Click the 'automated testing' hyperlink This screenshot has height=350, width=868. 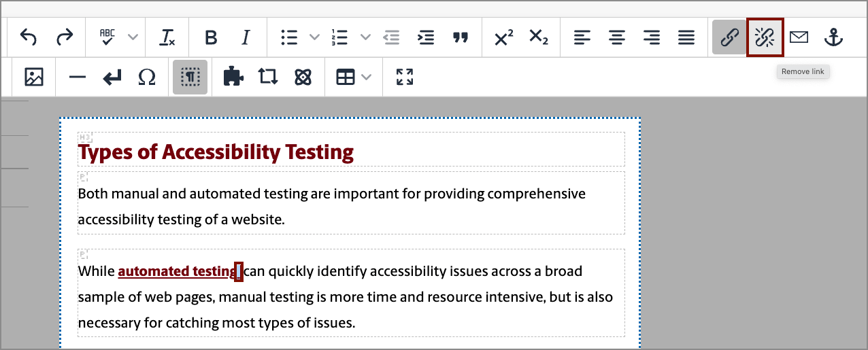[x=177, y=271]
